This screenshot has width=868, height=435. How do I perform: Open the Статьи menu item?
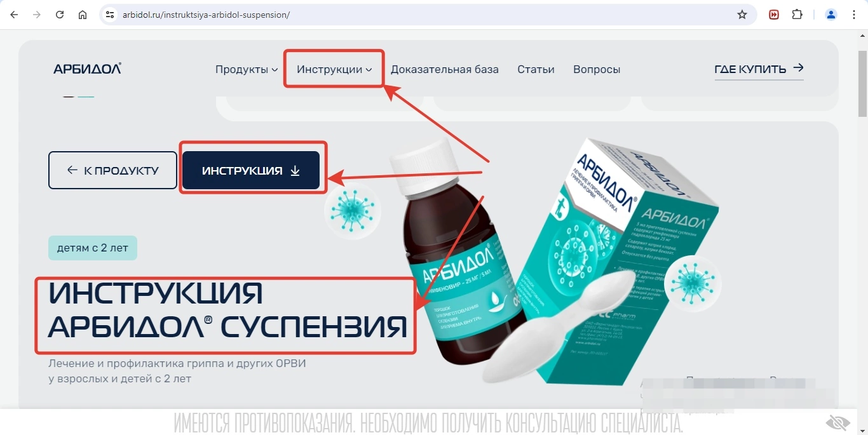tap(536, 69)
